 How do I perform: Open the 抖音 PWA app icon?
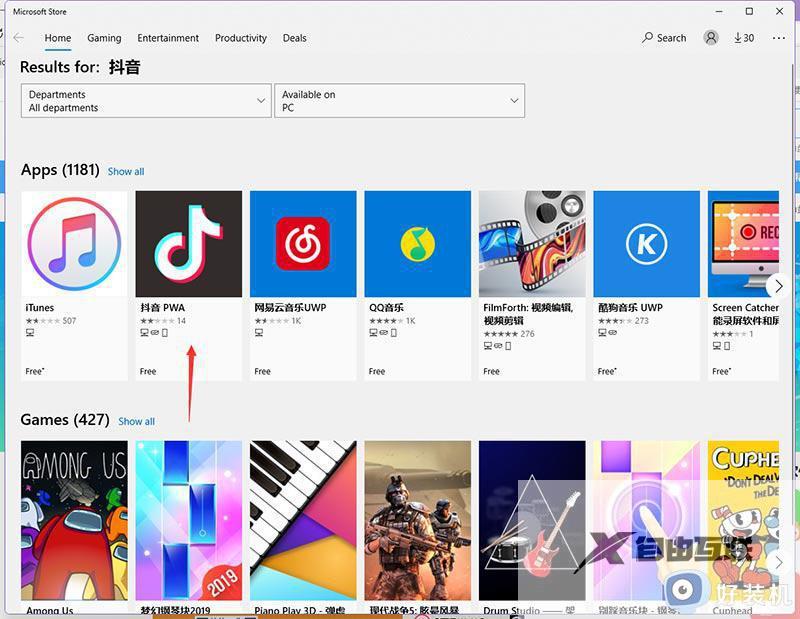pyautogui.click(x=188, y=243)
